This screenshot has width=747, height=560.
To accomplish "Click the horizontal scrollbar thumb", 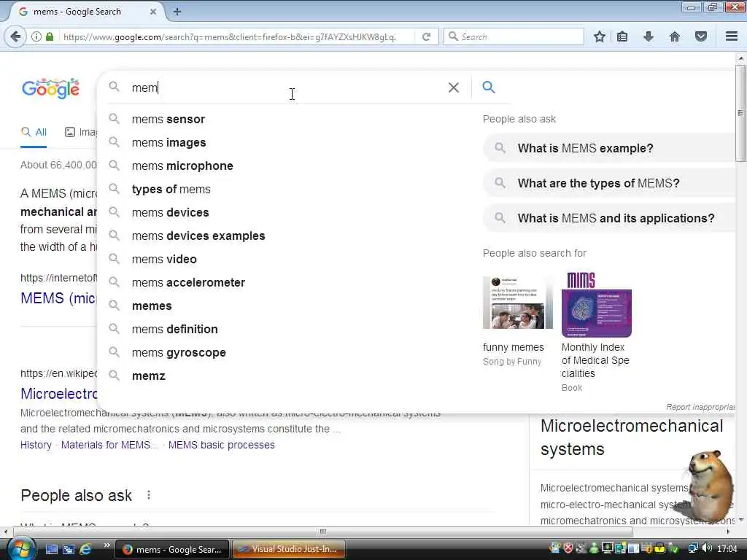I will (x=322, y=532).
